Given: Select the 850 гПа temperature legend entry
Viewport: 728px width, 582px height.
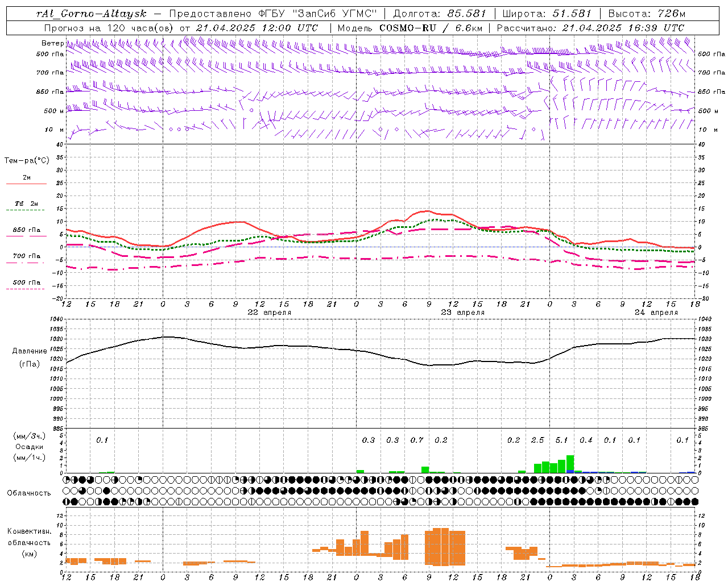Looking at the screenshot, I should (27, 230).
